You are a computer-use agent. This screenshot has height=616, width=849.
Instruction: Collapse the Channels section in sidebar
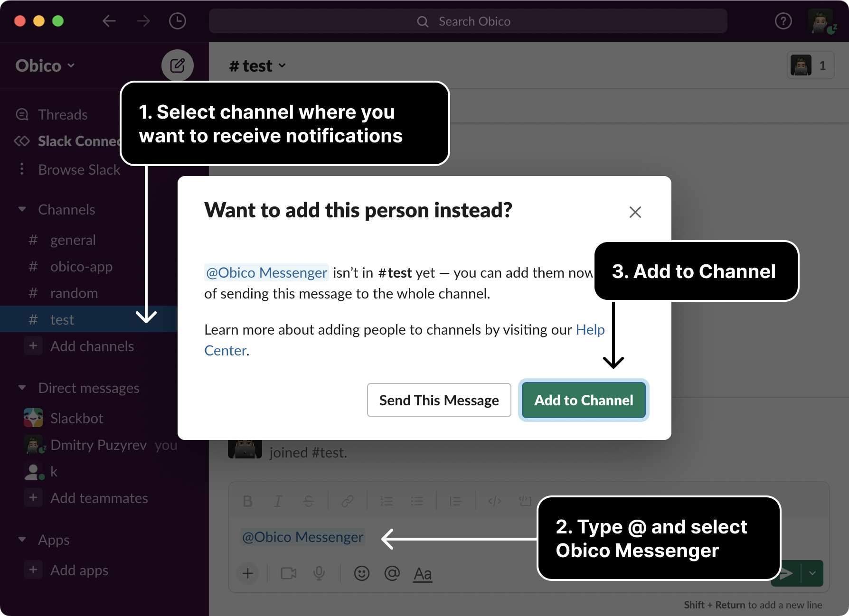(22, 209)
